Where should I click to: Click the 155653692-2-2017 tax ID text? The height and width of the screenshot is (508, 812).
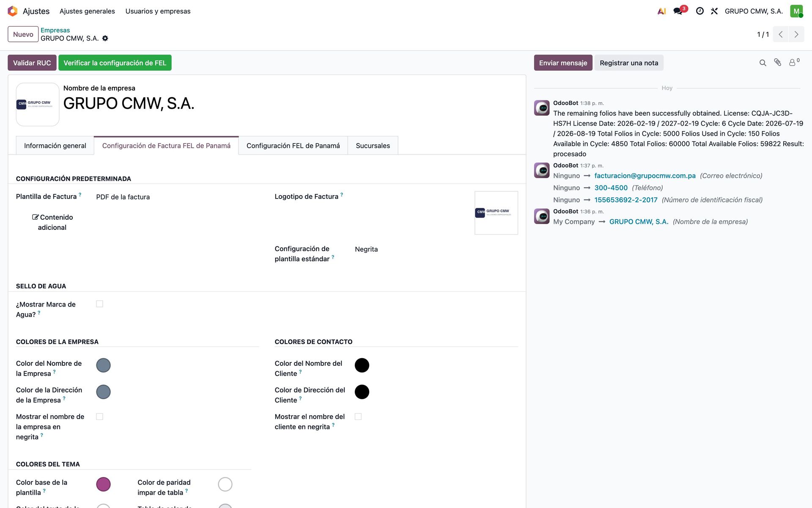tap(626, 200)
